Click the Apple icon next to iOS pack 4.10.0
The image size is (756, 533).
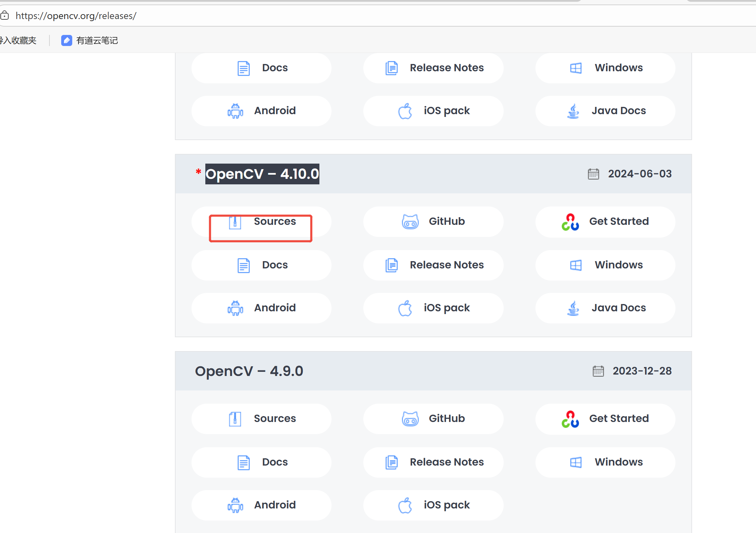[x=405, y=308]
